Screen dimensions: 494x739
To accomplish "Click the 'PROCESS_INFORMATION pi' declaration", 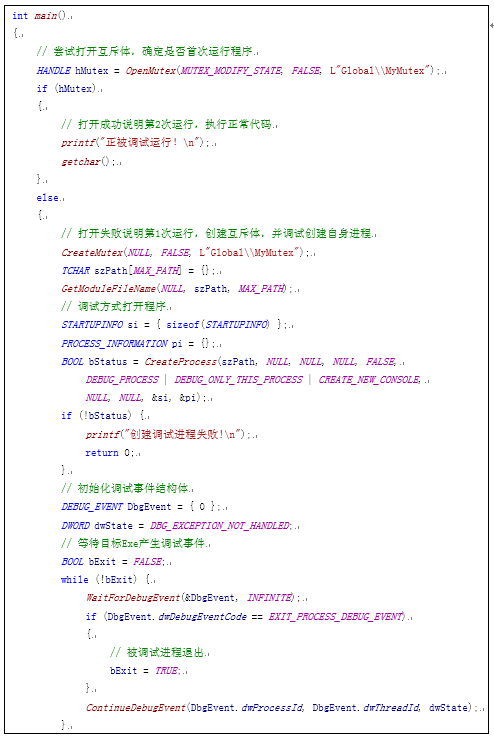I will click(139, 344).
